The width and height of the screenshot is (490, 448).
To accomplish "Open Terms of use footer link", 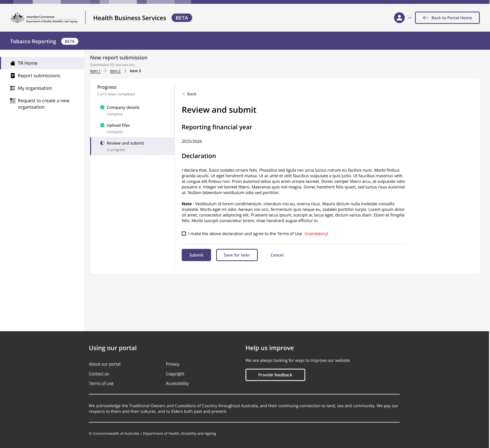I will click(101, 383).
